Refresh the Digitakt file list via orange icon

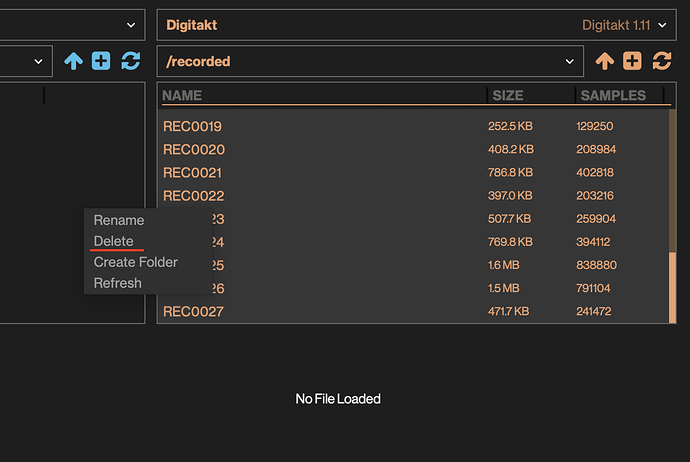tap(662, 61)
